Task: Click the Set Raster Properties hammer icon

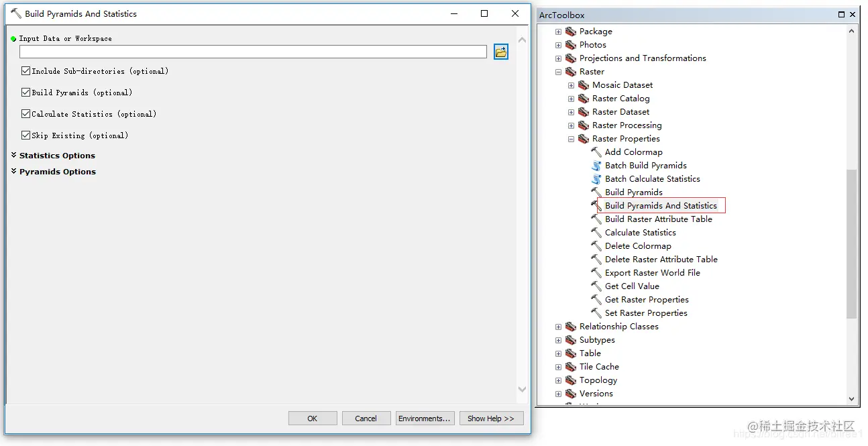Action: point(596,313)
